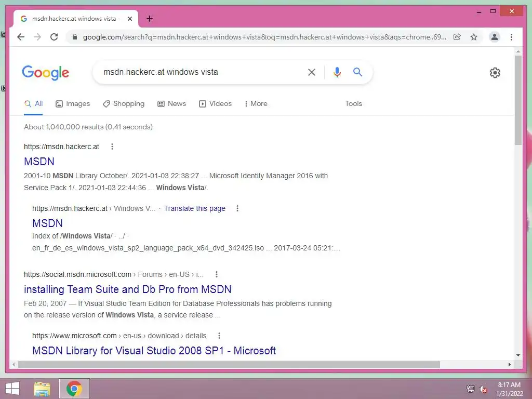Open the search Tools options
The width and height of the screenshot is (532, 399).
(x=353, y=103)
